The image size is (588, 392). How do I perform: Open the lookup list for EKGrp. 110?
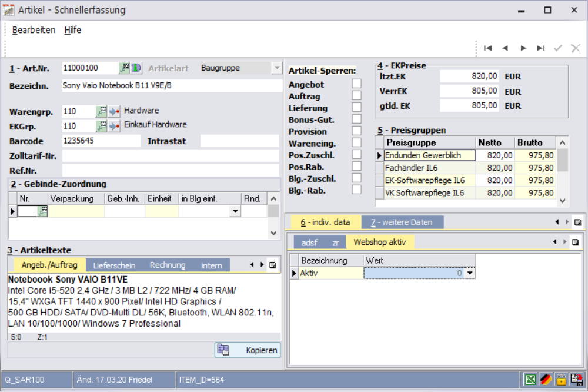(101, 126)
